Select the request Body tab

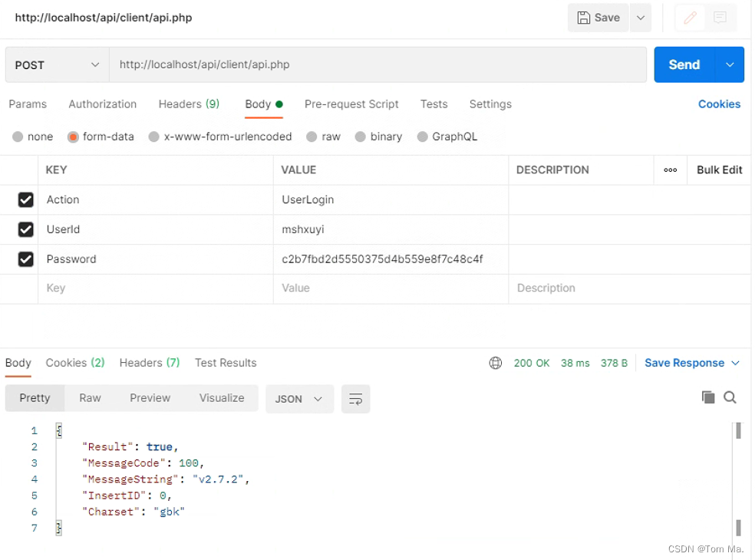(263, 104)
